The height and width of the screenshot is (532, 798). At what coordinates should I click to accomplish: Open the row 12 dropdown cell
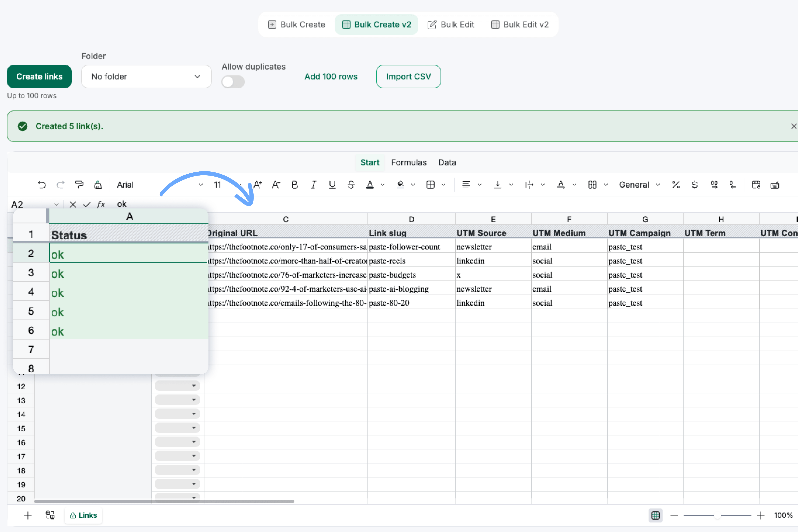pyautogui.click(x=178, y=386)
